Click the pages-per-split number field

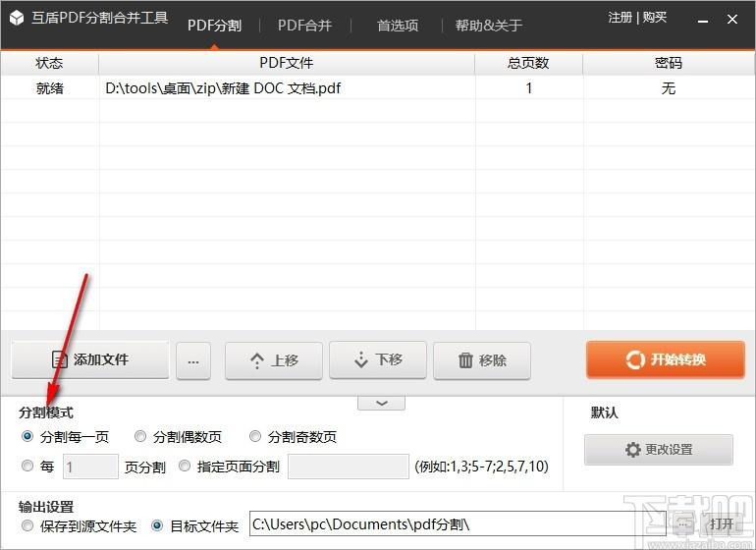90,467
